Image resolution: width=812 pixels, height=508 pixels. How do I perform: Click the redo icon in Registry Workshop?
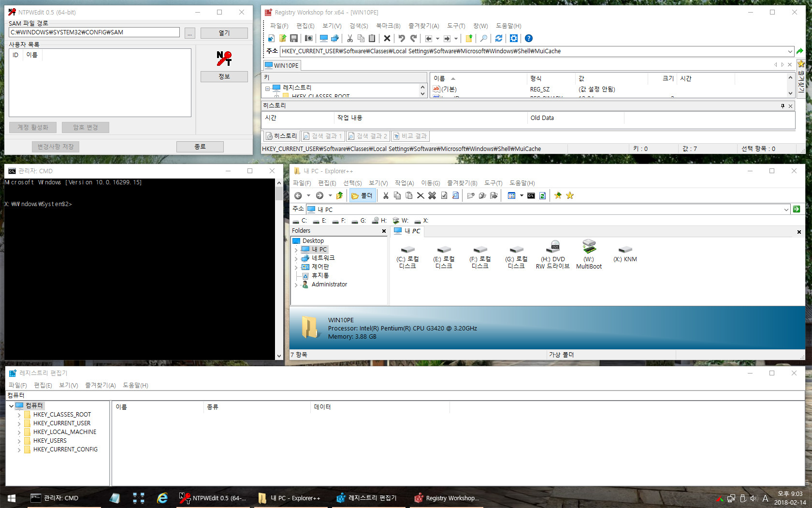point(413,38)
